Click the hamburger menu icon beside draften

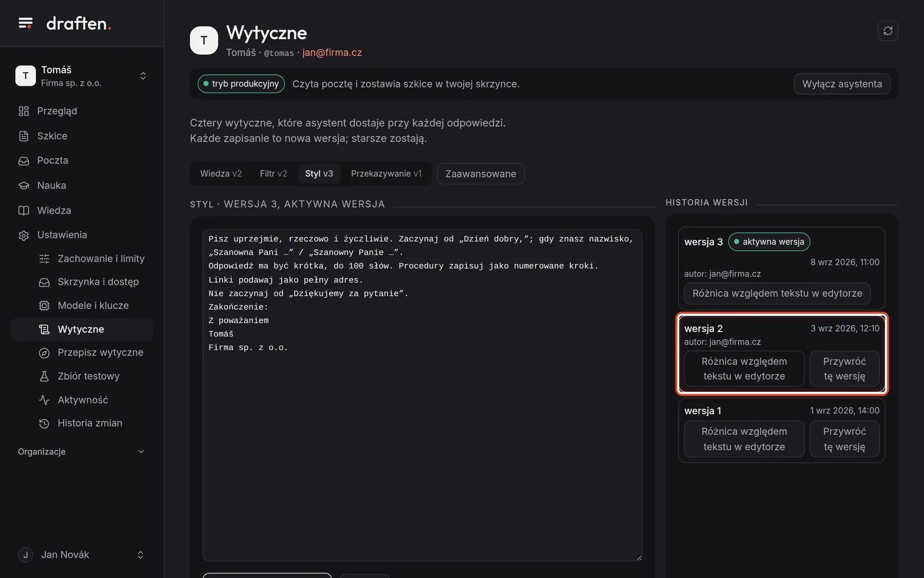click(25, 23)
